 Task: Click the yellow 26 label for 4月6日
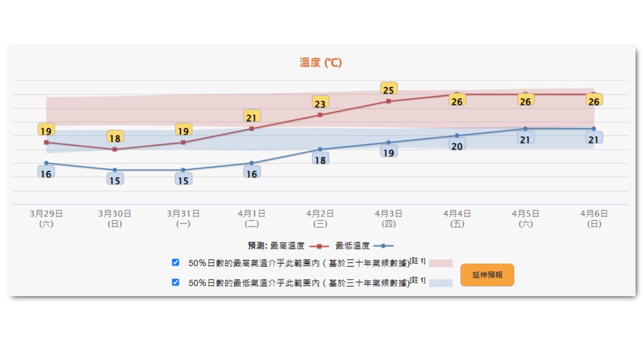click(594, 101)
